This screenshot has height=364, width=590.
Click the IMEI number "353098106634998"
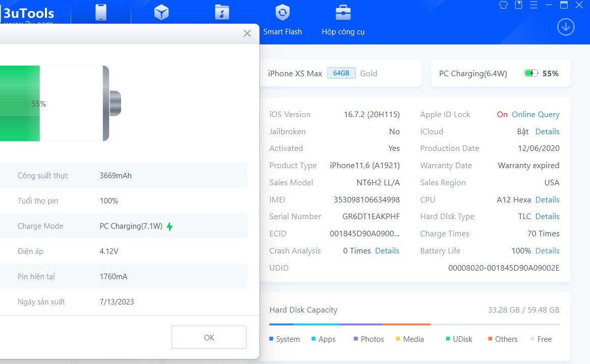click(366, 199)
